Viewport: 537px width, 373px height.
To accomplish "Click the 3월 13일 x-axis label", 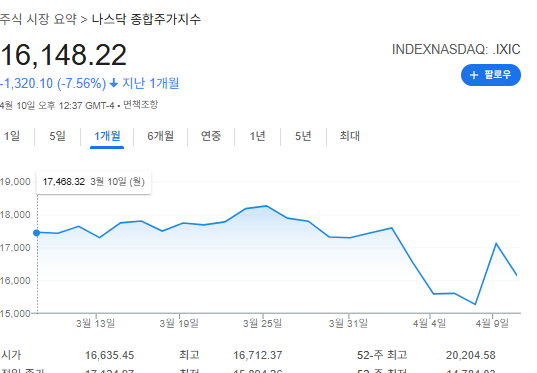I will 95,323.
